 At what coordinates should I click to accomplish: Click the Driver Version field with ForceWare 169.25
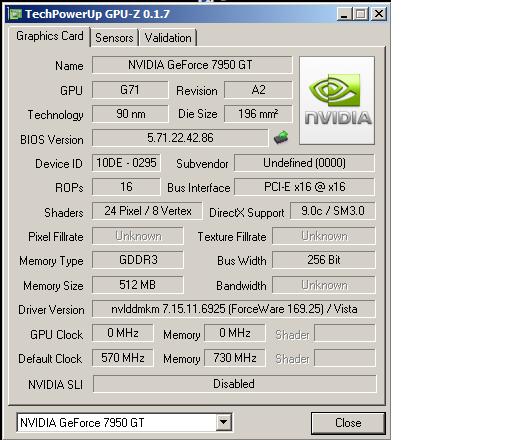click(234, 309)
